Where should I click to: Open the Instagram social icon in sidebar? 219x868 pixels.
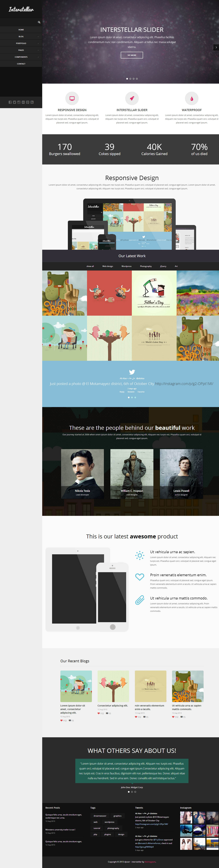(19, 102)
